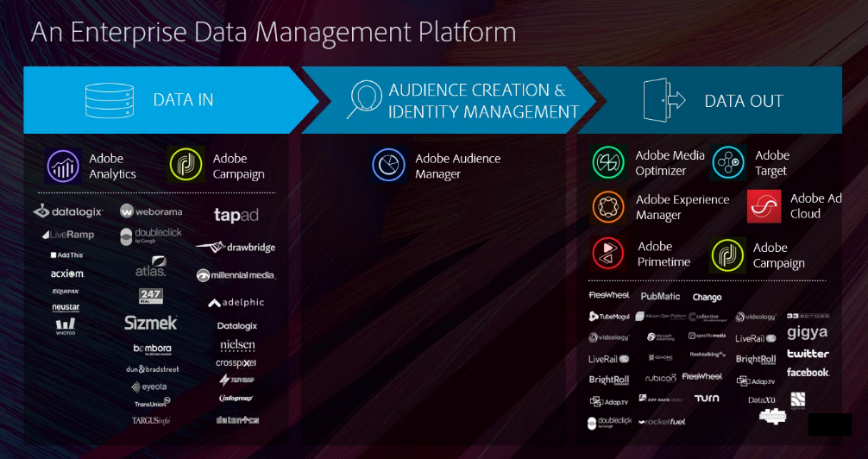Click the nielsen logo
This screenshot has width=868, height=459.
point(237,345)
